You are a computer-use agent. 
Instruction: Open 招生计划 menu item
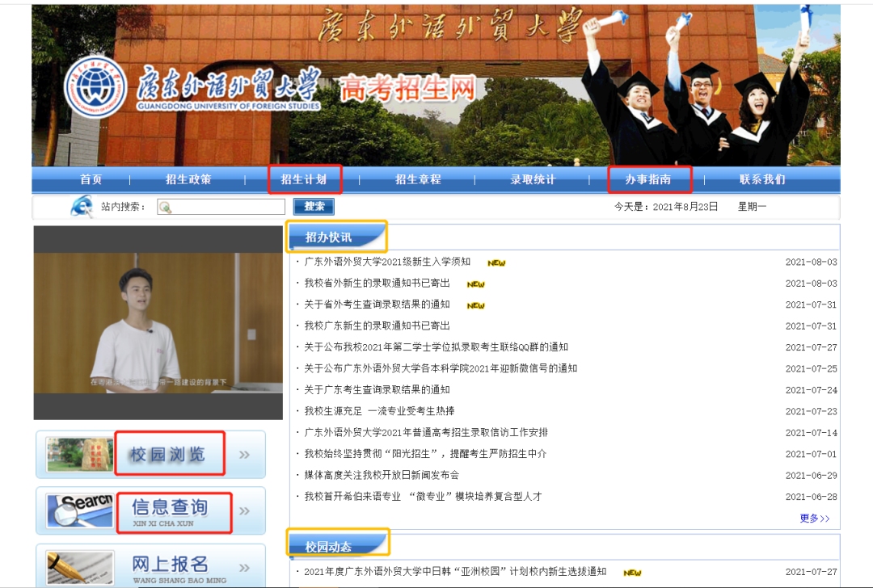303,179
